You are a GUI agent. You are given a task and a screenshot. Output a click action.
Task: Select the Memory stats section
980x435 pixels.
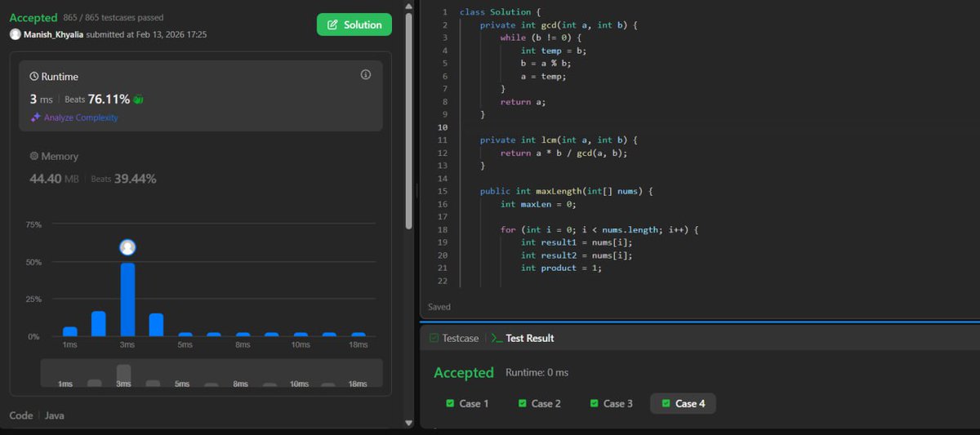click(x=200, y=167)
